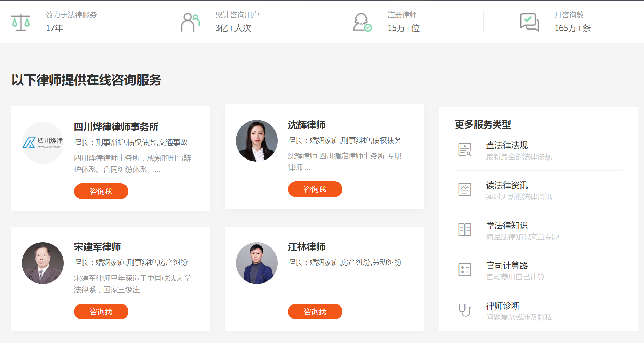Select the 官司计算器 menu entry
This screenshot has width=644, height=343.
(x=507, y=266)
